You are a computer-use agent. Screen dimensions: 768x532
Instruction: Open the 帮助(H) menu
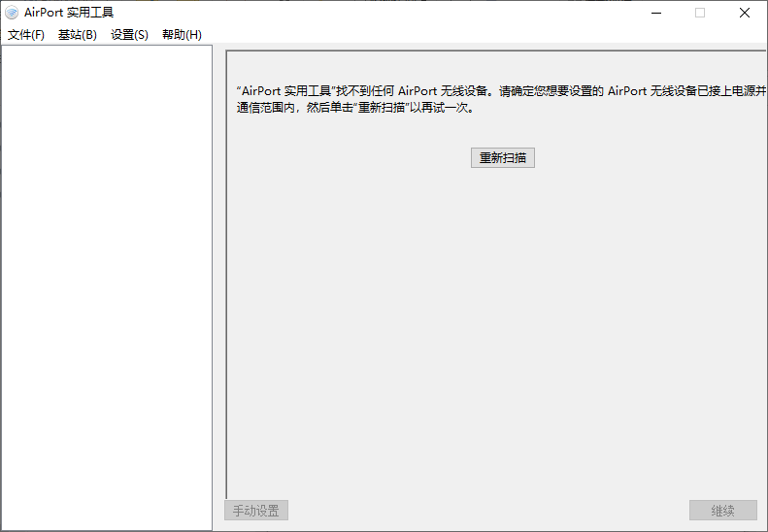tap(182, 35)
